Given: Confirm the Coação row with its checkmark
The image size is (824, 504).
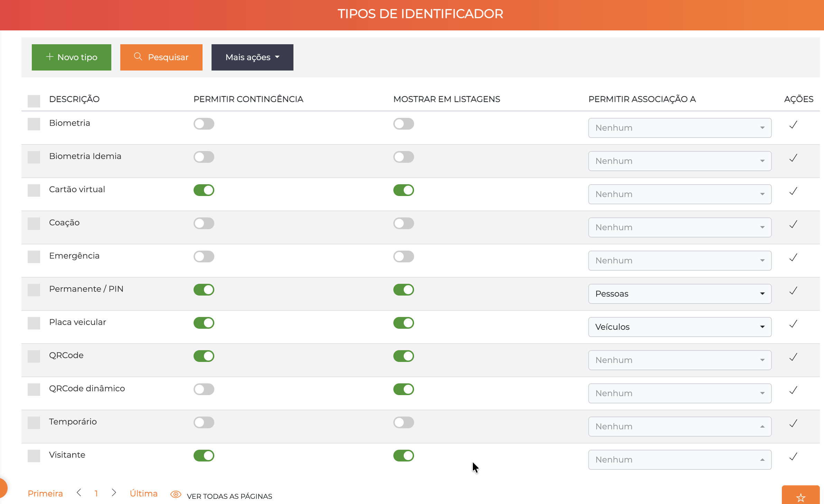Looking at the screenshot, I should (793, 224).
